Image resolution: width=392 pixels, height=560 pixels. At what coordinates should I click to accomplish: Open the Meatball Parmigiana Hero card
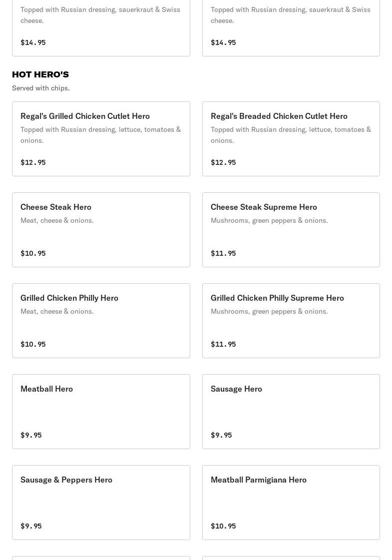[291, 503]
